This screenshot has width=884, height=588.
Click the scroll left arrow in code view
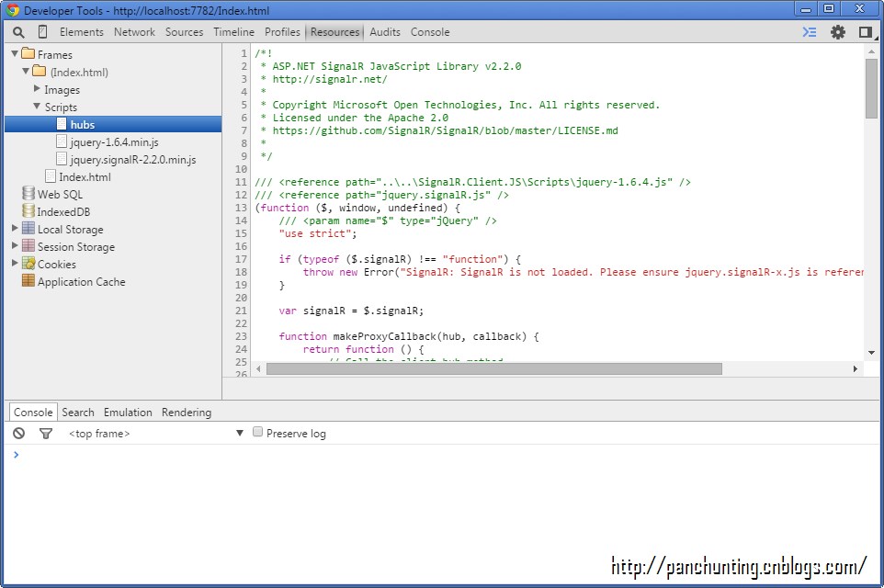tap(258, 368)
